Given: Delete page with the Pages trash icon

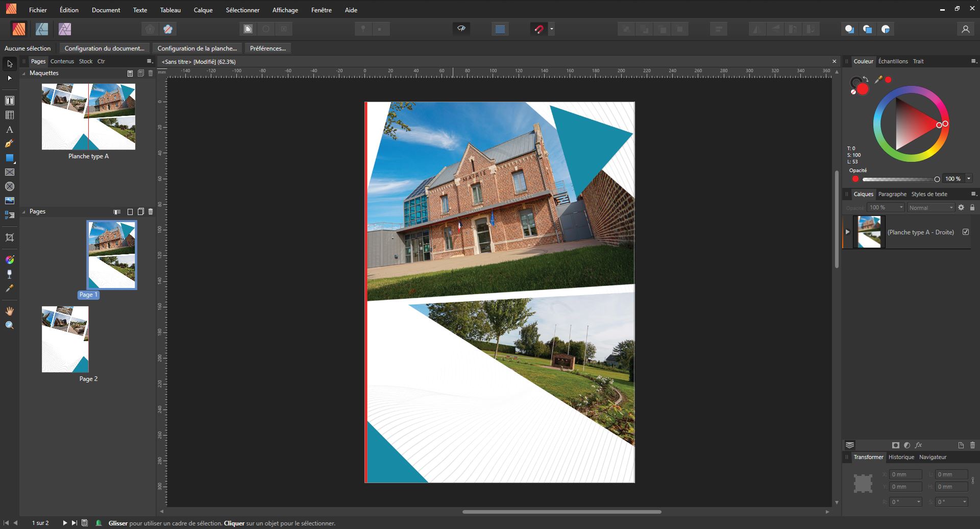Looking at the screenshot, I should click(151, 211).
